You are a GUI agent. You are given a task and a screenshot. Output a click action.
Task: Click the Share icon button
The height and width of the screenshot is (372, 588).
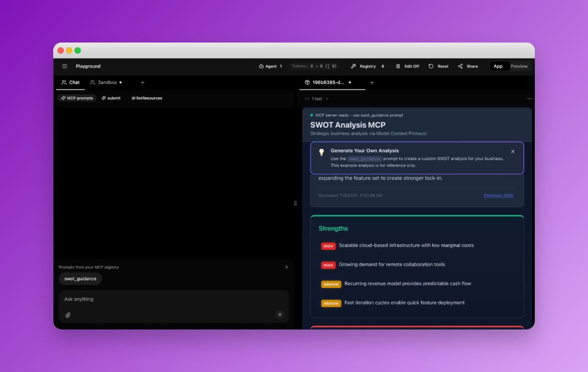(x=460, y=66)
